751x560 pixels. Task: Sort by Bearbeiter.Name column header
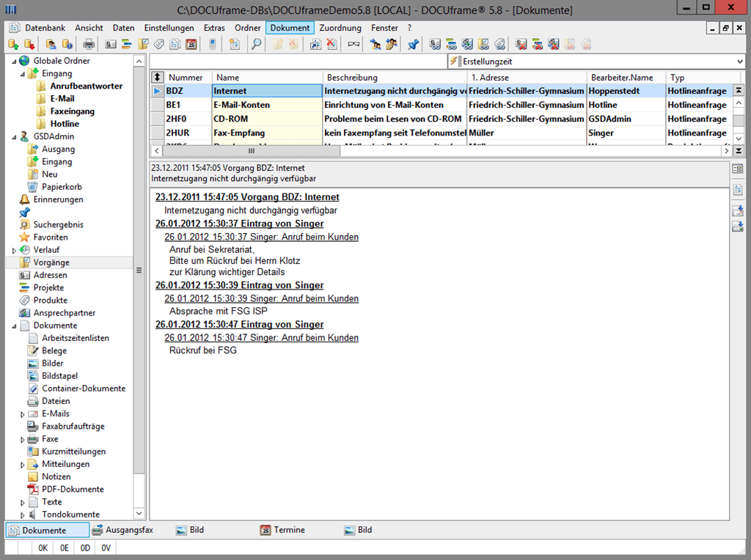coord(620,78)
